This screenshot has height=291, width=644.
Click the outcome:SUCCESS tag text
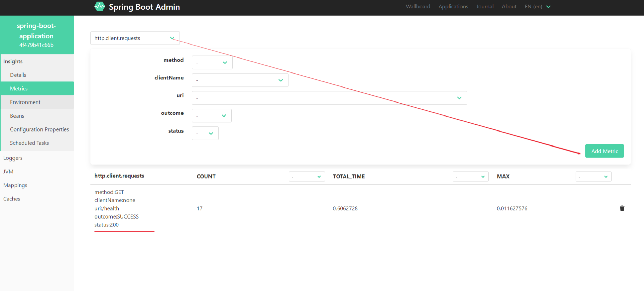click(x=117, y=216)
